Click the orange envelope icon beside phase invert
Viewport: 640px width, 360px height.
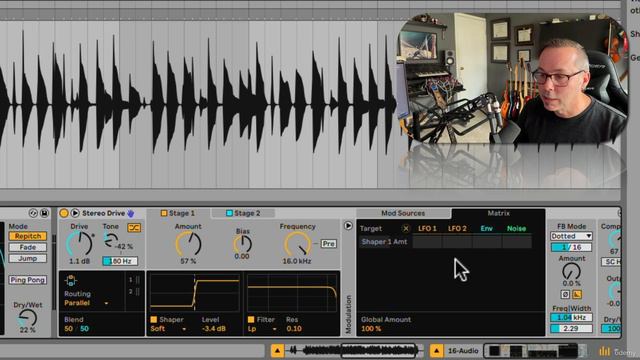click(577, 294)
